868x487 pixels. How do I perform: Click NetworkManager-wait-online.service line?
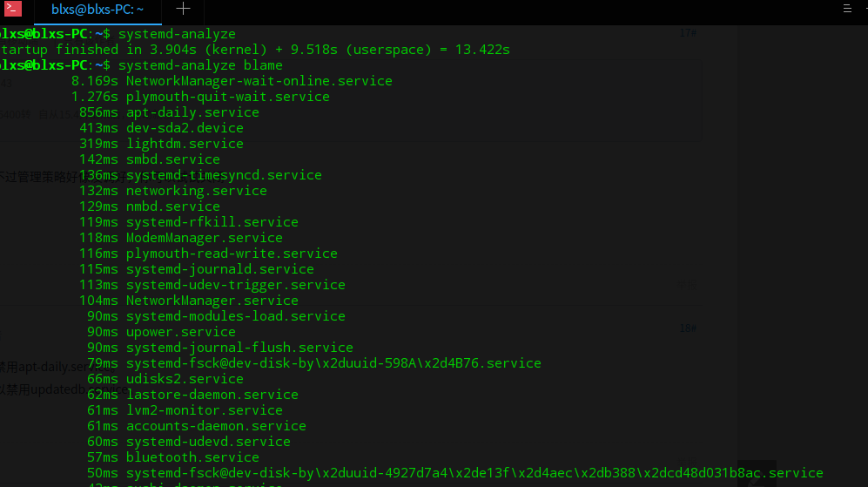[x=259, y=81]
